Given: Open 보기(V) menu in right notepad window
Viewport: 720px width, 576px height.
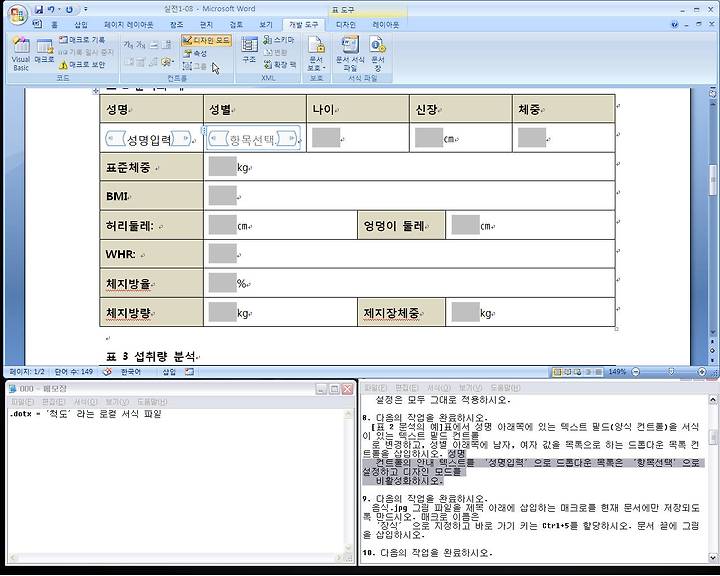Looking at the screenshot, I should point(470,388).
